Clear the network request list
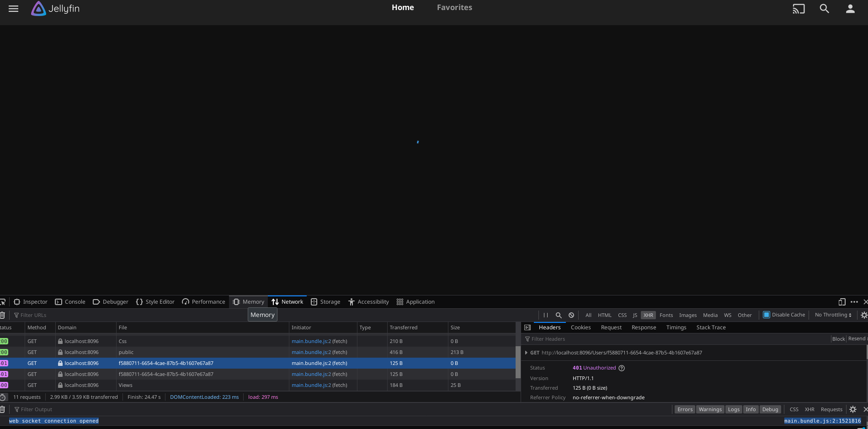The width and height of the screenshot is (868, 429). point(2,315)
